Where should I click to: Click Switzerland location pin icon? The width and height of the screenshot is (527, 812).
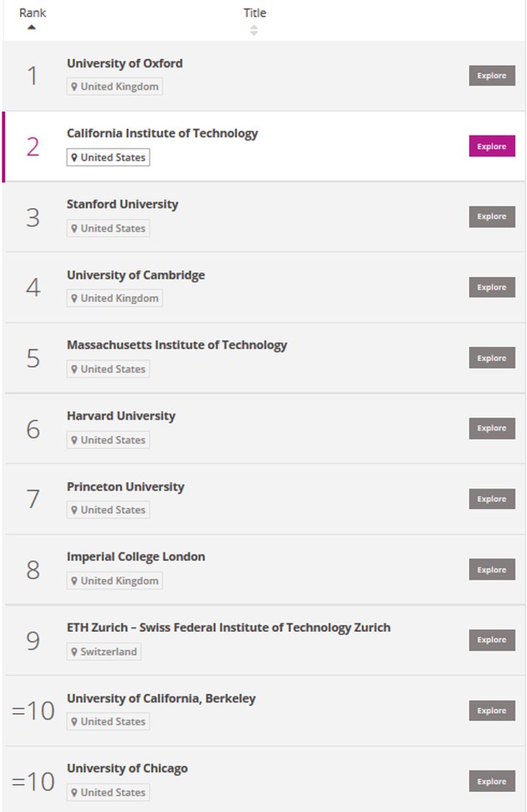pos(74,651)
